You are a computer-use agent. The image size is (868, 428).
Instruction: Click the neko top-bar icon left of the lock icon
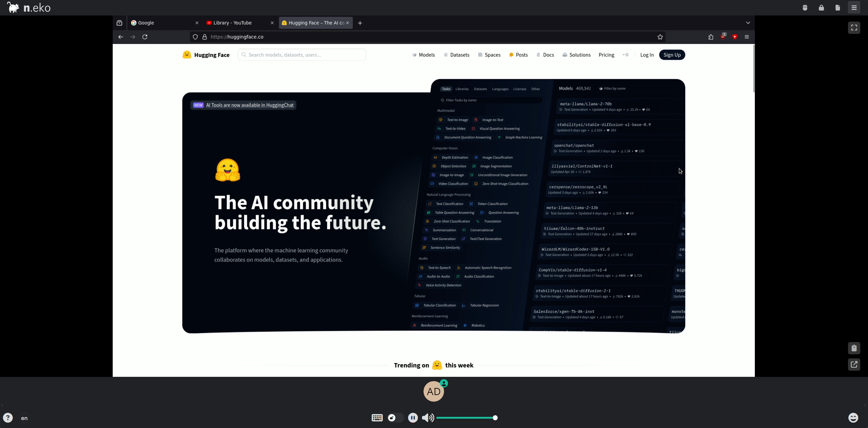805,8
